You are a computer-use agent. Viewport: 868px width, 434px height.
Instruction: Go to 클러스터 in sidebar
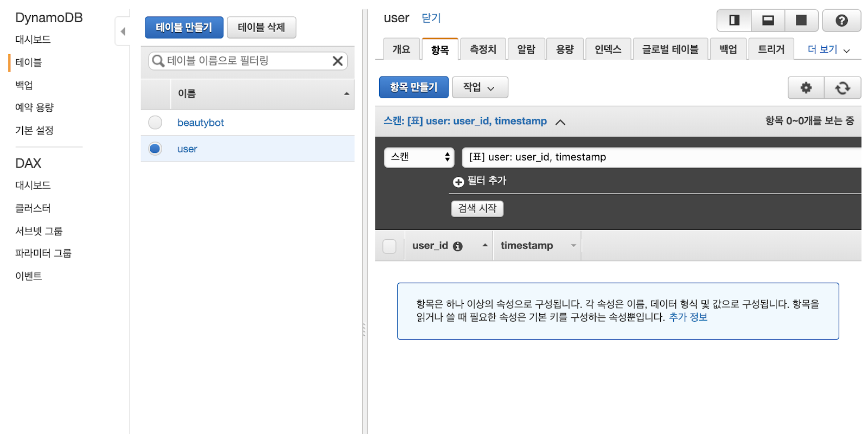(x=33, y=208)
